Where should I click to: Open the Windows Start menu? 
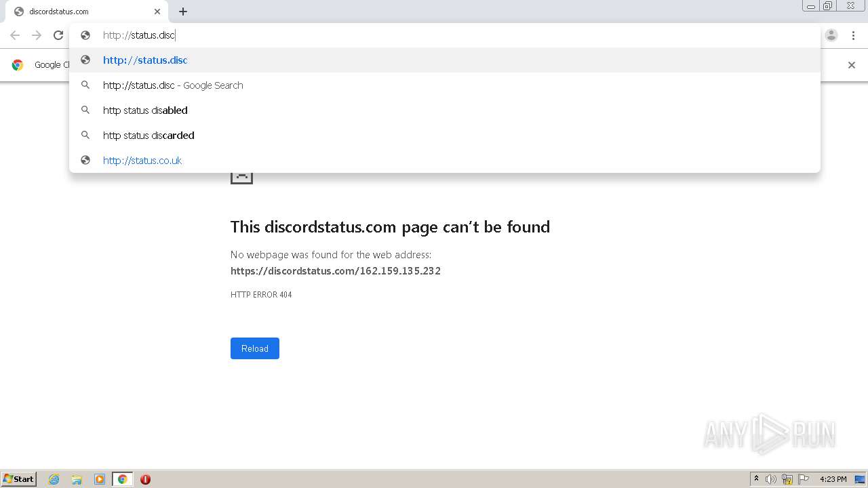point(18,479)
